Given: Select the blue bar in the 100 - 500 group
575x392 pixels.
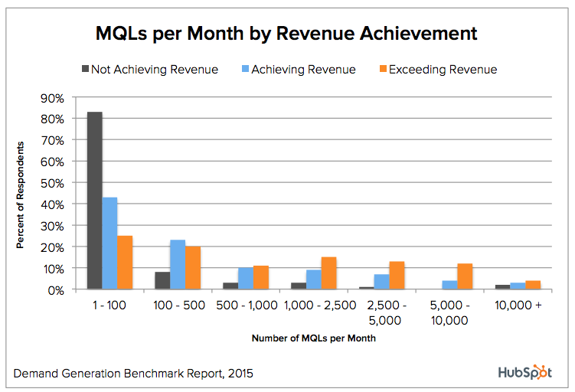Looking at the screenshot, I should 178,265.
